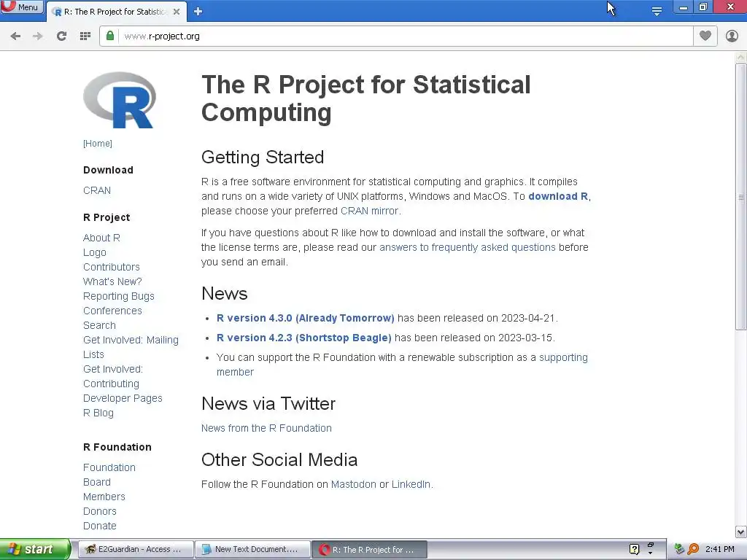747x560 pixels.
Task: Click the network tray icon
Action: [x=680, y=549]
